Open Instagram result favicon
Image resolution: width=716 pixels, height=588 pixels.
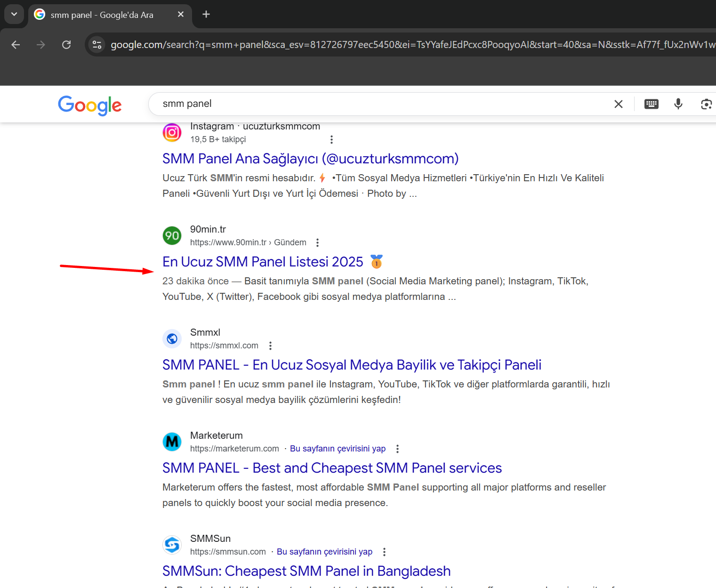click(172, 132)
